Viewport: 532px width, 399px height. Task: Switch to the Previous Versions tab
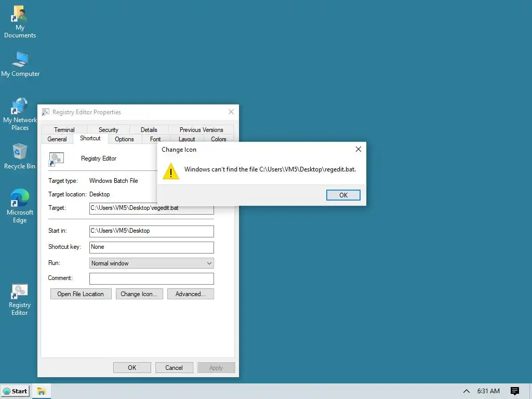pos(201,129)
